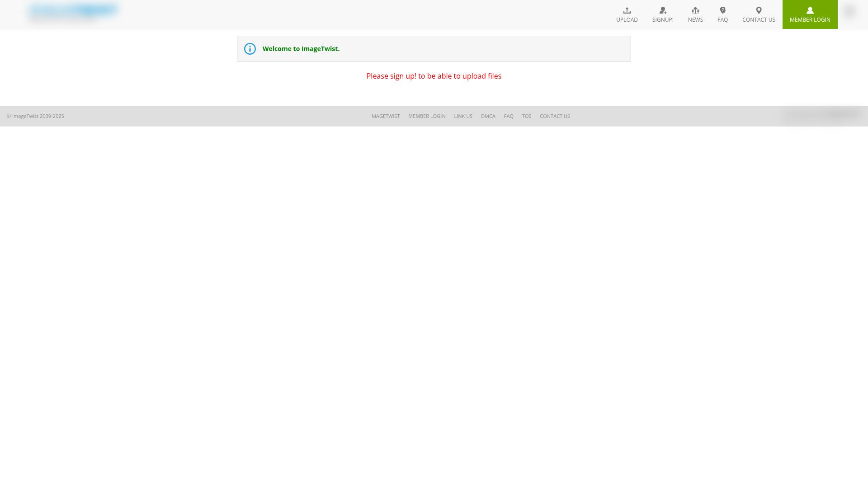Open News via the newspaper icon
This screenshot has width=868, height=488.
point(695,10)
